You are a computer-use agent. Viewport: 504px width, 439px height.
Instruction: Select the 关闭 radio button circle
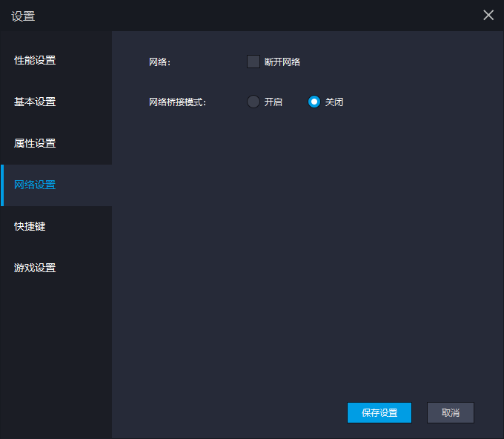pos(314,102)
